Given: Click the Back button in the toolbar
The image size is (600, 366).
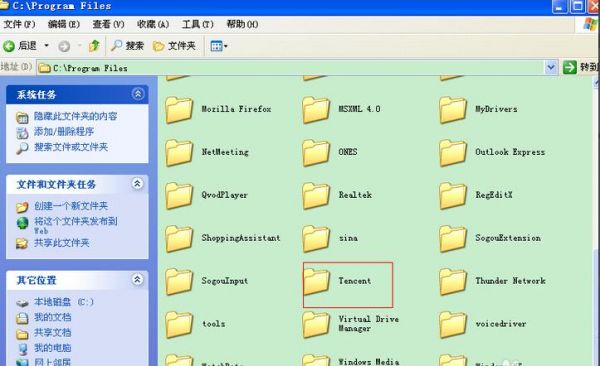Looking at the screenshot, I should [x=20, y=46].
